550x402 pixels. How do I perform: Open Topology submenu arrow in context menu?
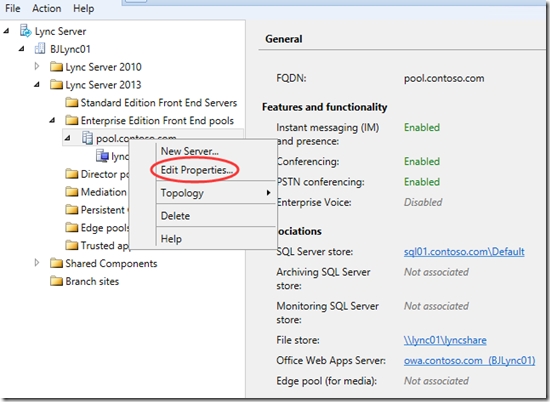click(268, 193)
